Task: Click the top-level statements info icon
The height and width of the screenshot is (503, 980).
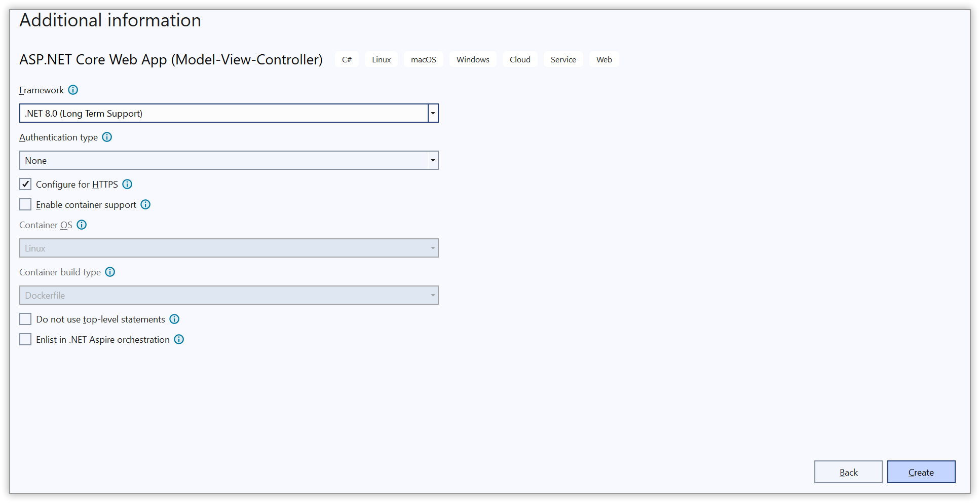Action: pos(174,319)
